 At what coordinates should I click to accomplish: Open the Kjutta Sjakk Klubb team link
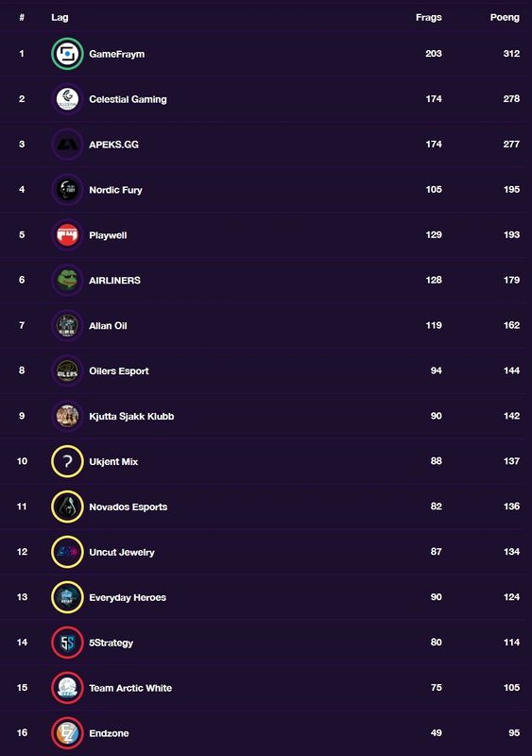pyautogui.click(x=131, y=416)
